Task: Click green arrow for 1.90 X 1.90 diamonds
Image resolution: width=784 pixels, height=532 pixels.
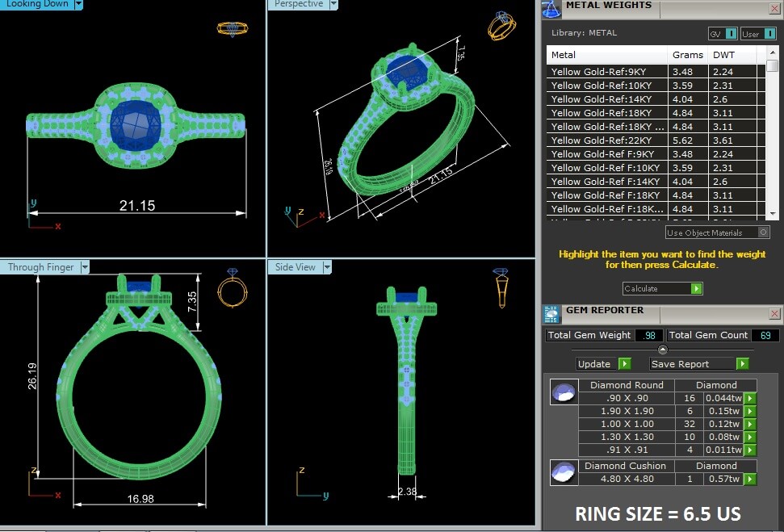Action: tap(749, 412)
